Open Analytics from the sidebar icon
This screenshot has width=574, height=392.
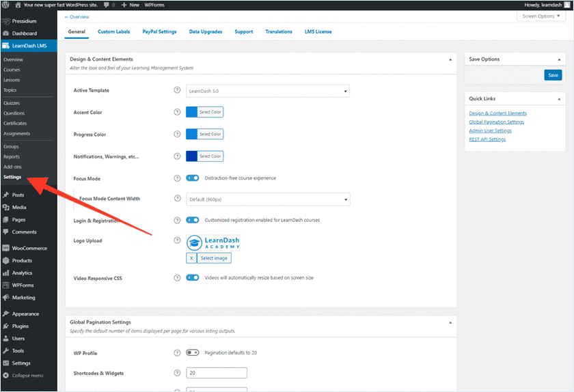pos(6,273)
